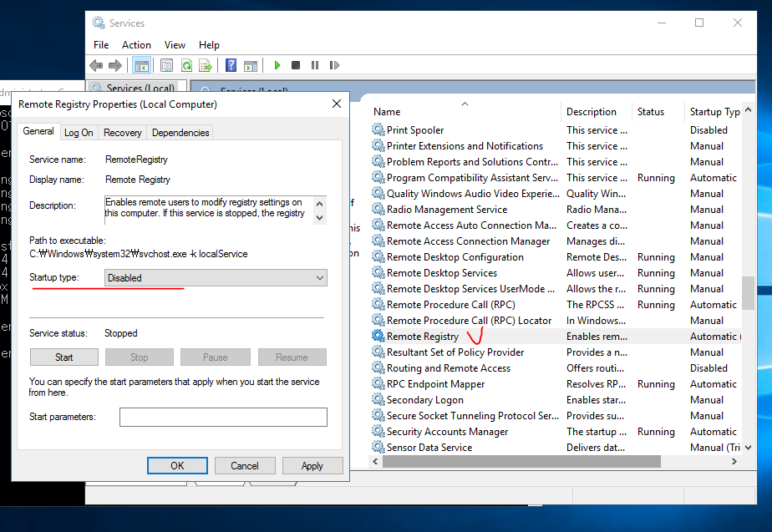Open the Help menu
772x532 pixels.
pyautogui.click(x=209, y=45)
